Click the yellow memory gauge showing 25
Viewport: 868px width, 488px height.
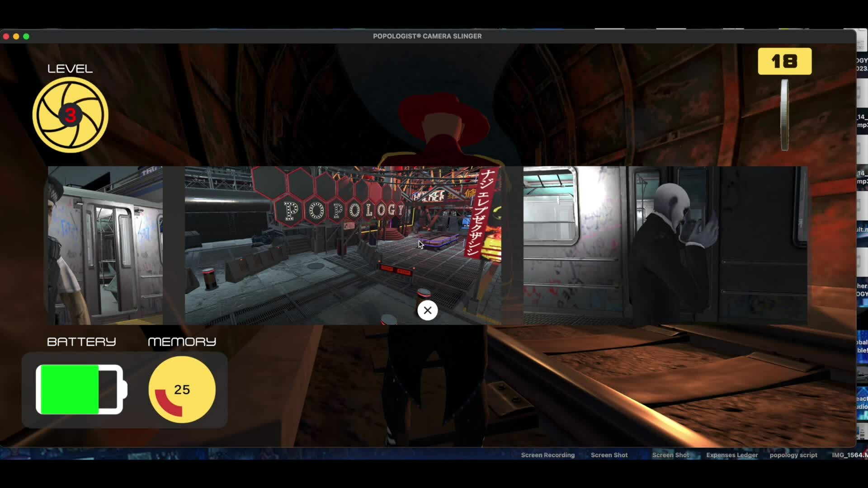[182, 389]
